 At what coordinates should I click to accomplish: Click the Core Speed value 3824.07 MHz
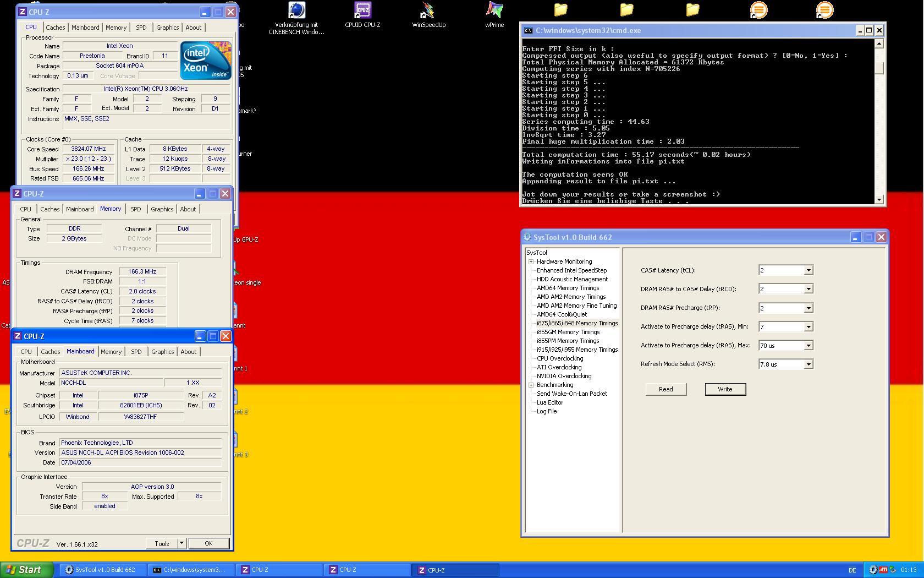pyautogui.click(x=88, y=149)
